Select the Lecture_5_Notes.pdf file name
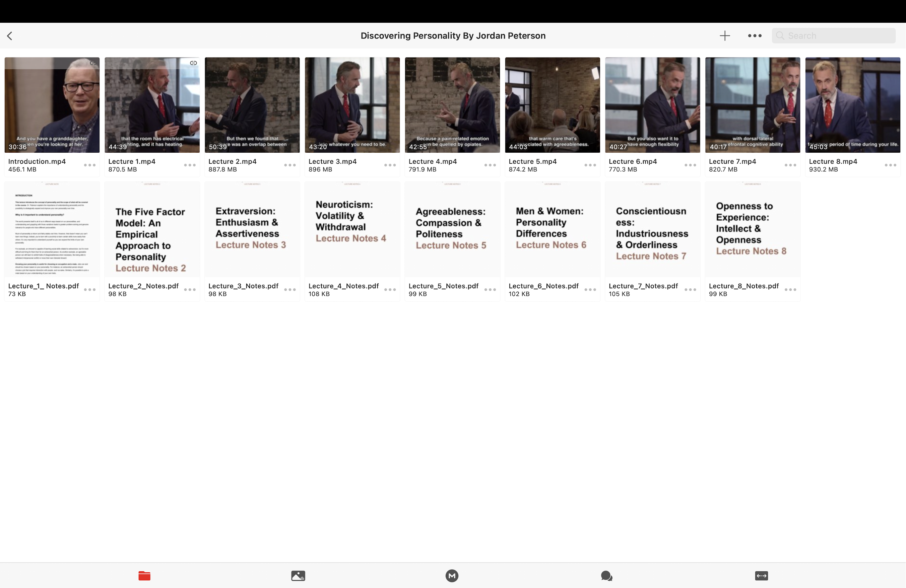Image resolution: width=906 pixels, height=588 pixels. coord(444,286)
